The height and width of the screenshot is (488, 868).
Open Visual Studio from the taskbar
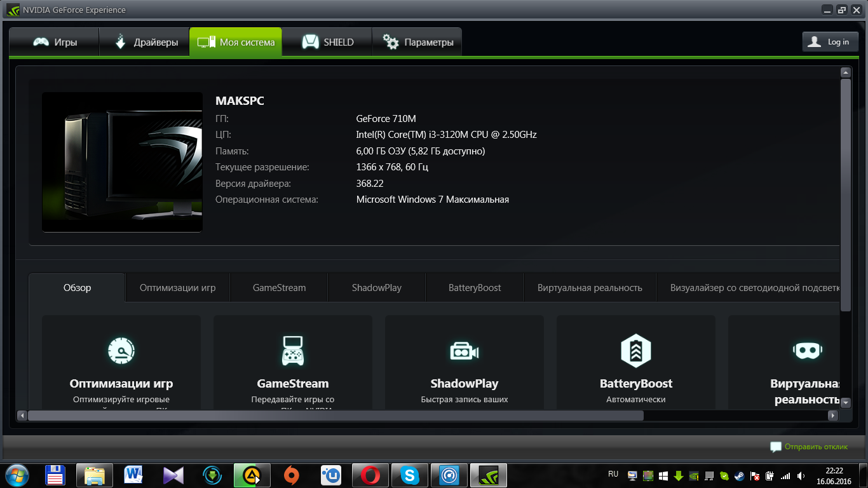tap(173, 475)
